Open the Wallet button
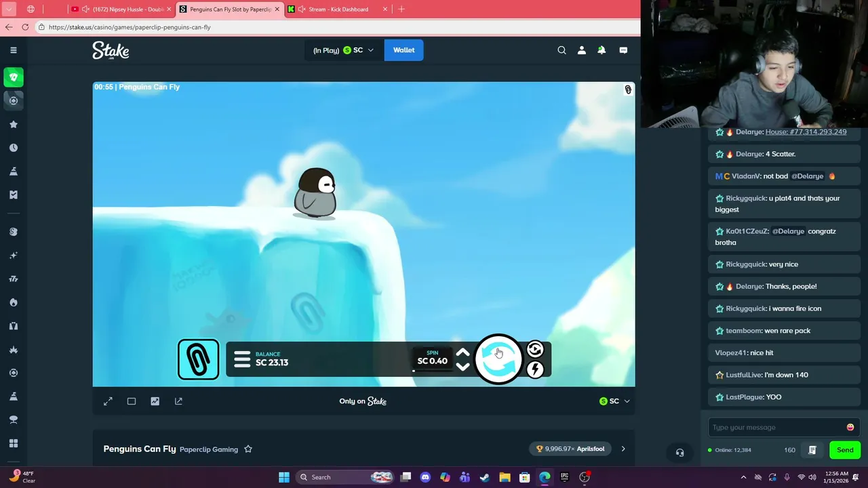Image resolution: width=868 pixels, height=488 pixels. (x=403, y=50)
